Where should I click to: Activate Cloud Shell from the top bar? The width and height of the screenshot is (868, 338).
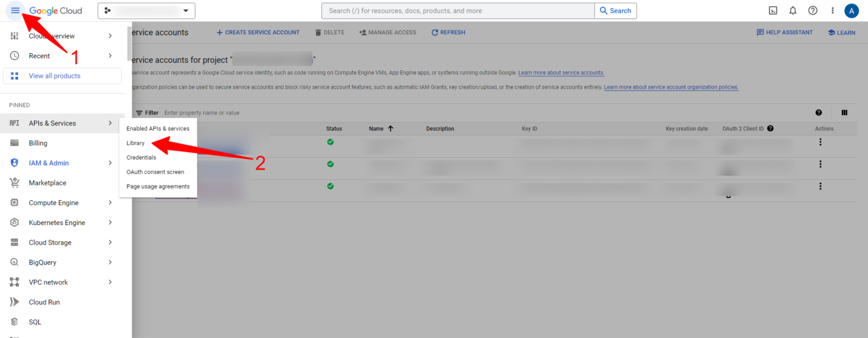pos(772,10)
